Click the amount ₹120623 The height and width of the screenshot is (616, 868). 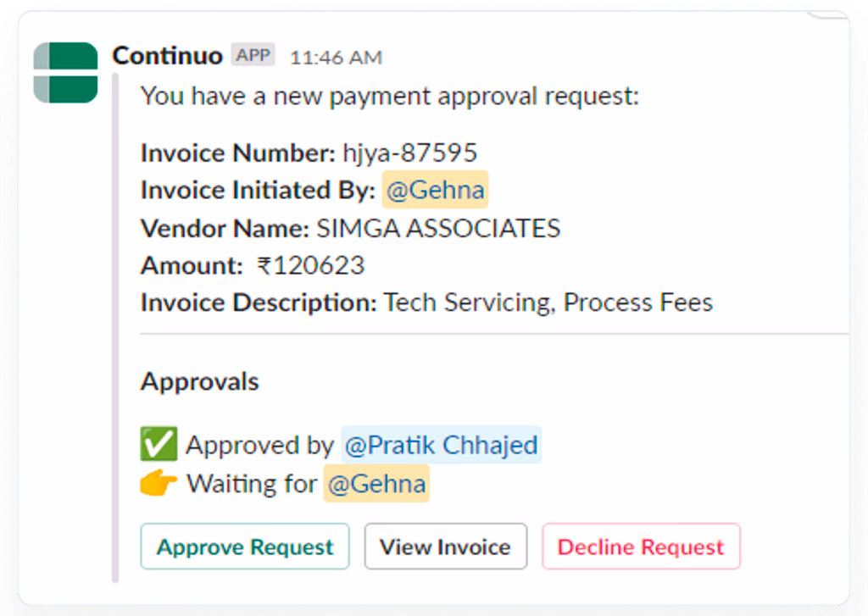(311, 265)
